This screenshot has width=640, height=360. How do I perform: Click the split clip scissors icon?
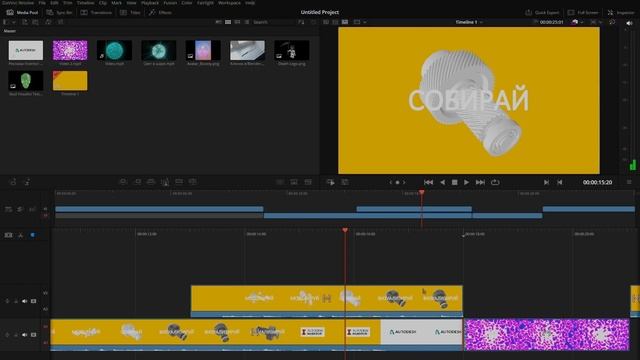(x=20, y=235)
